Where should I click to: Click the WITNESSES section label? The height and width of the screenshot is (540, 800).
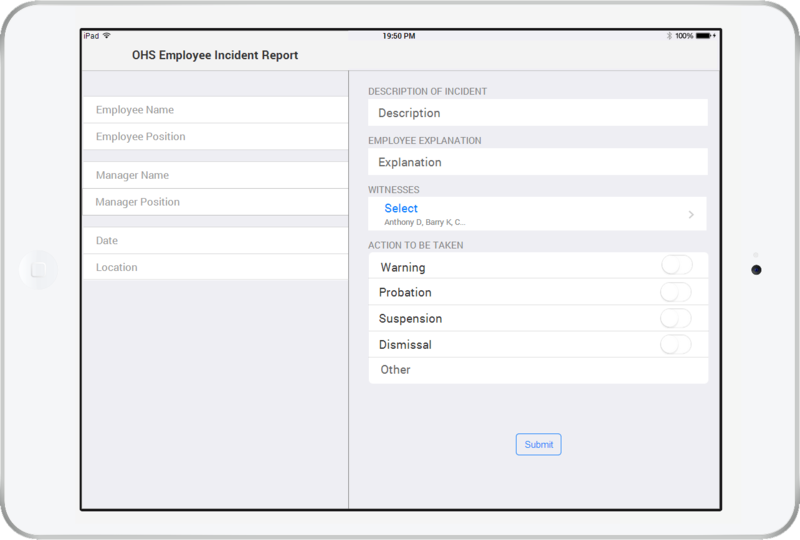(x=393, y=189)
